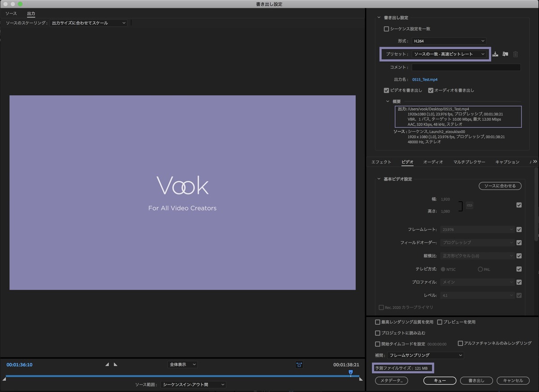Click the ソースに合わせる button
Viewport: 539px width, 392px height.
coord(500,186)
